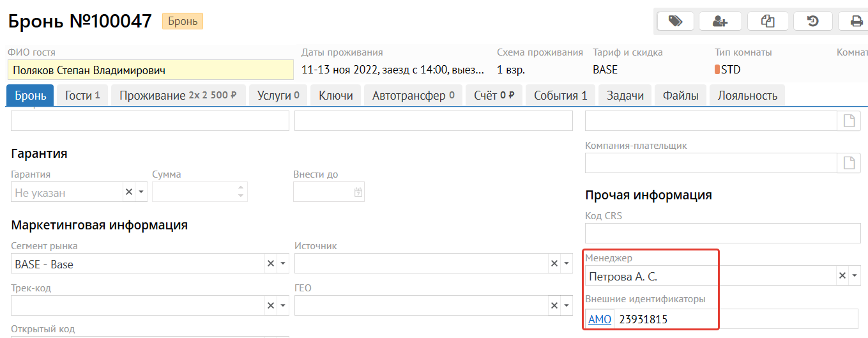The height and width of the screenshot is (338, 868).
Task: Open the Услуги tab
Action: coord(278,95)
